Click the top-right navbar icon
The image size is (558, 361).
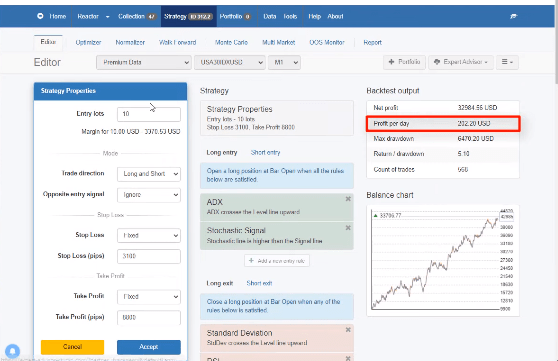click(513, 16)
